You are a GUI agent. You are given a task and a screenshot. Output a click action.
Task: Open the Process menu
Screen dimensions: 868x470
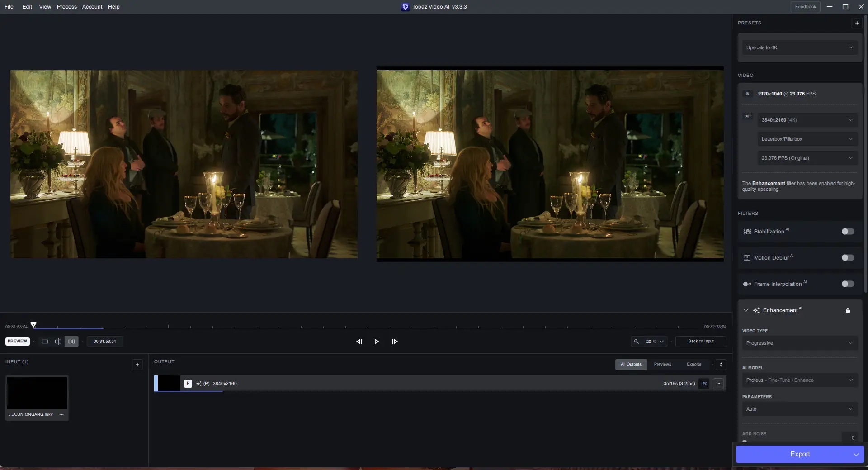coord(67,7)
